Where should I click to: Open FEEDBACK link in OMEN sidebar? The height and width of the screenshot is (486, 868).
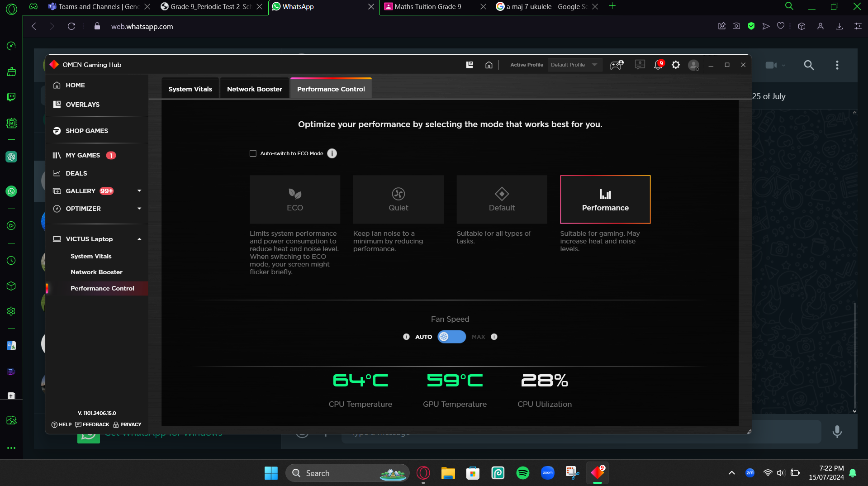(x=92, y=424)
